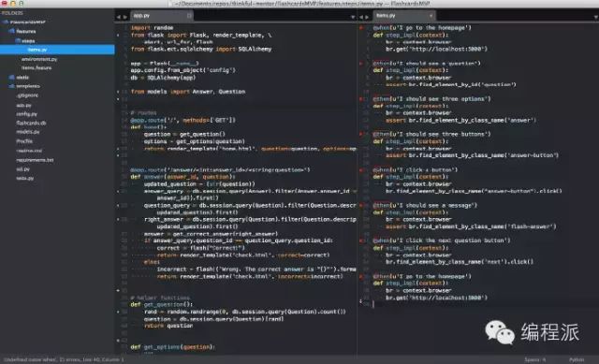Viewport: 599px width, 364px height.
Task: Click the 'return question' line in app.py
Action: (x=168, y=326)
